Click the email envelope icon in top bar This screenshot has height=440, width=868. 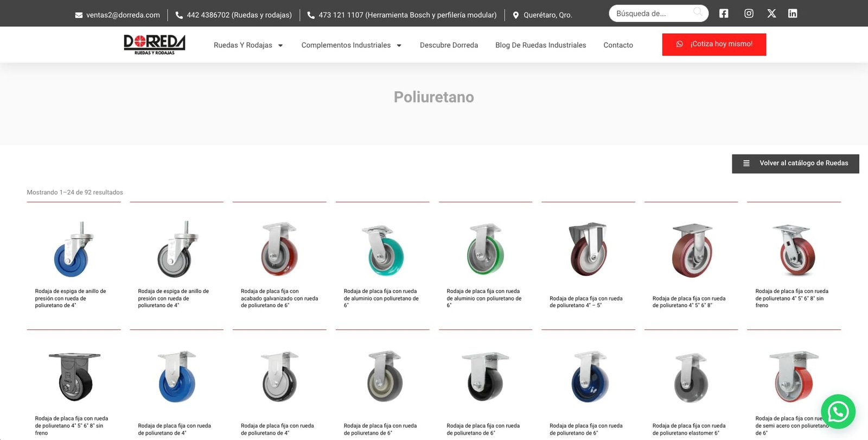[x=79, y=15]
